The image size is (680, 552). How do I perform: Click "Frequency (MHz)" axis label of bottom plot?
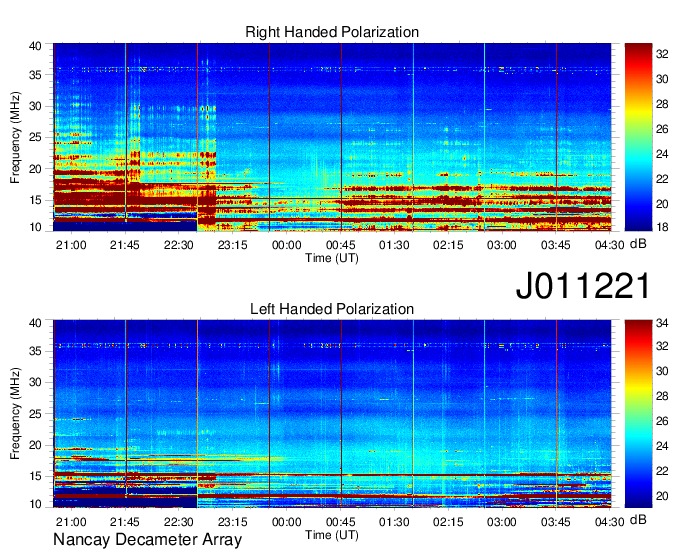(15, 414)
